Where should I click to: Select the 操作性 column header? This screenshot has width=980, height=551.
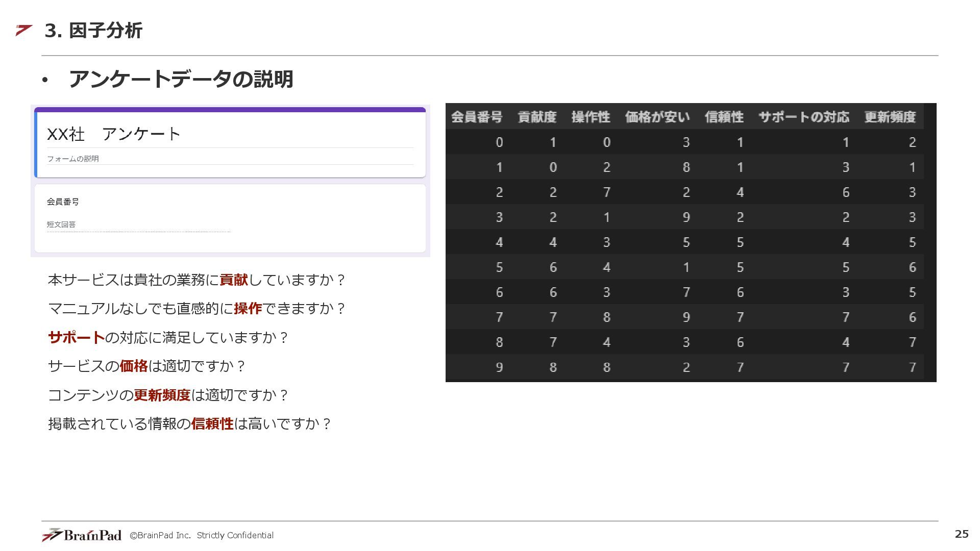pyautogui.click(x=591, y=117)
